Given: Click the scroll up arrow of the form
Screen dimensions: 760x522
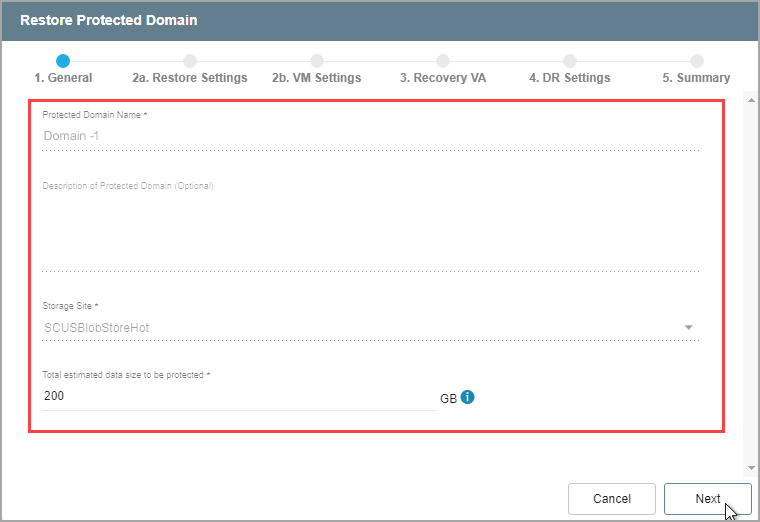Looking at the screenshot, I should 749,100.
